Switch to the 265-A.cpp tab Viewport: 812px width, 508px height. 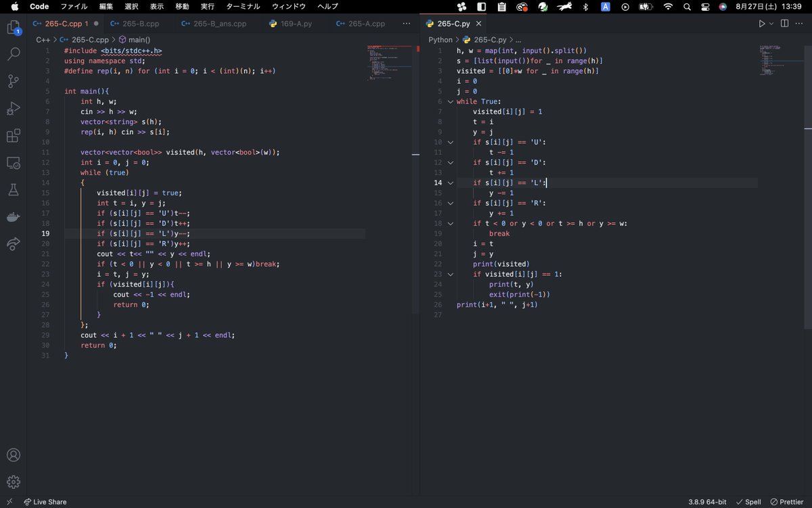pyautogui.click(x=366, y=23)
